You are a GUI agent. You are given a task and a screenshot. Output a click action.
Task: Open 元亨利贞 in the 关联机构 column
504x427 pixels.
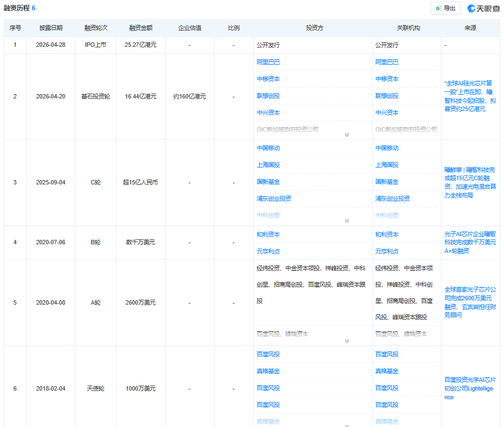[x=386, y=251]
